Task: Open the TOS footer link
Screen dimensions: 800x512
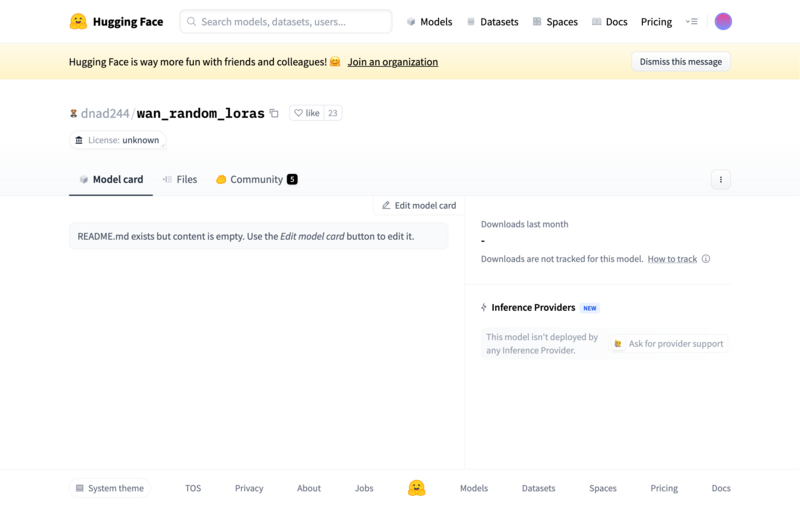Action: [x=193, y=489]
